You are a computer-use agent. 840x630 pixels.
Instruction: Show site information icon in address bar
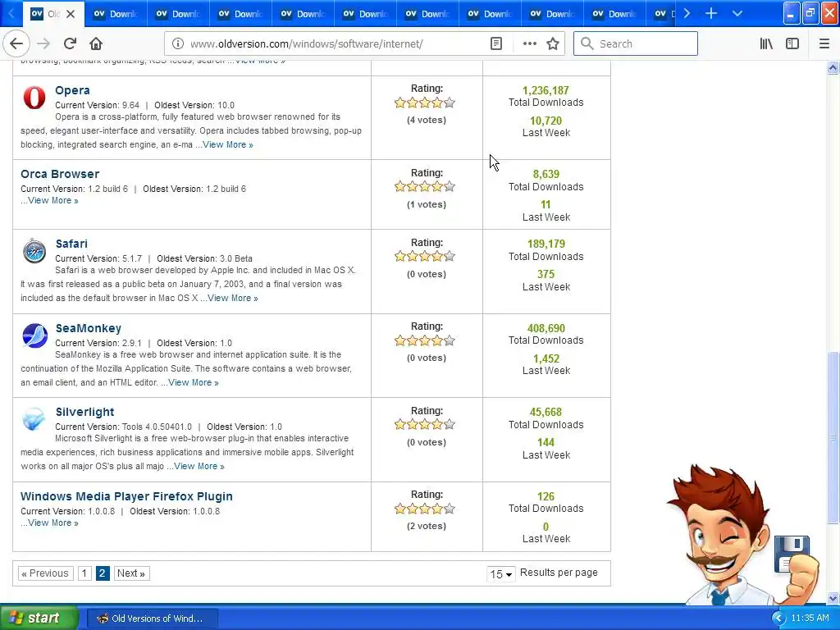pos(178,43)
